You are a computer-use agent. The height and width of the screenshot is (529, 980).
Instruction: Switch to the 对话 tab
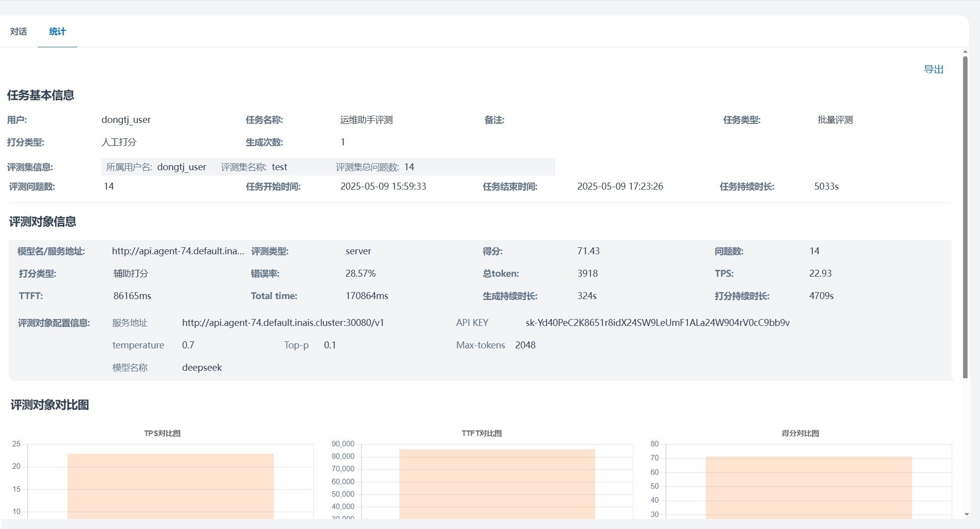[18, 31]
